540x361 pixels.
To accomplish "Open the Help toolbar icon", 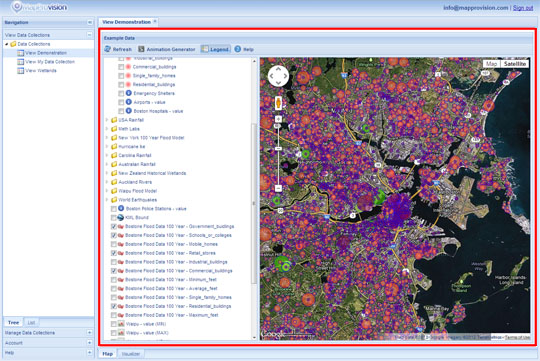I will pos(238,49).
